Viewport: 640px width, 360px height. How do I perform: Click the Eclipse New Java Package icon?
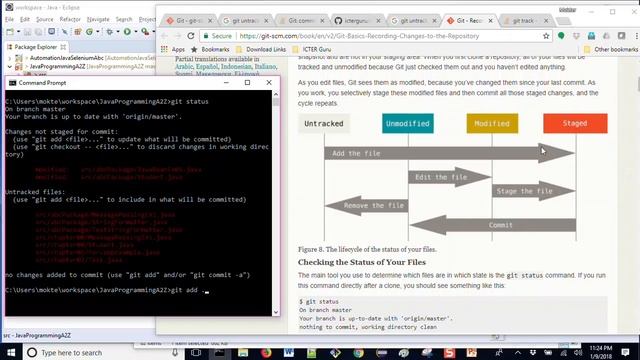coord(78,31)
